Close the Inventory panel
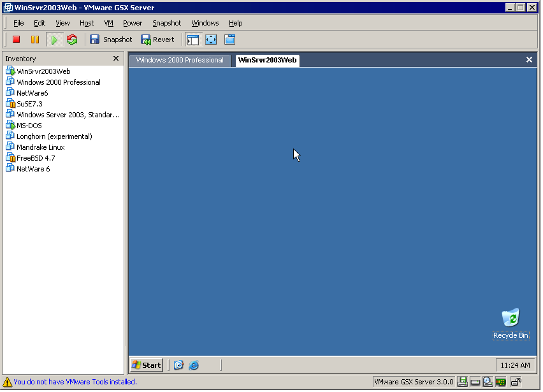 116,59
